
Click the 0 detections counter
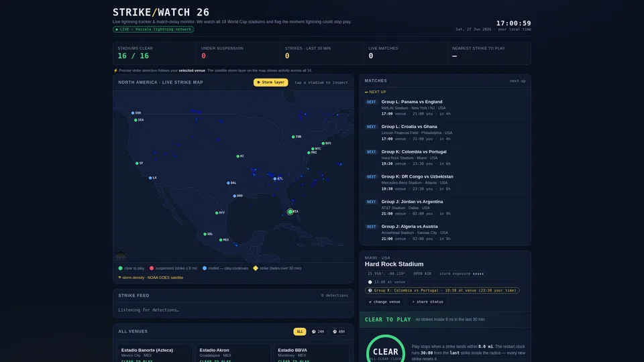pos(334,296)
